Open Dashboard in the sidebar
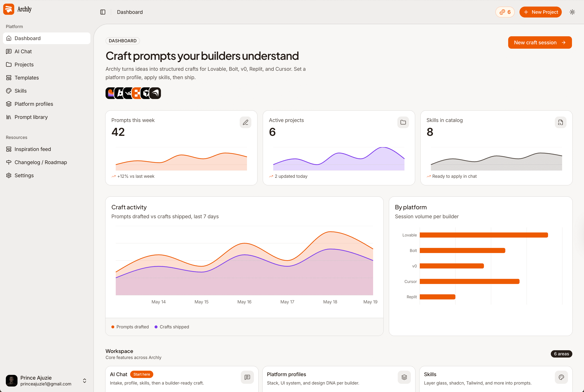584x392 pixels. [x=47, y=38]
